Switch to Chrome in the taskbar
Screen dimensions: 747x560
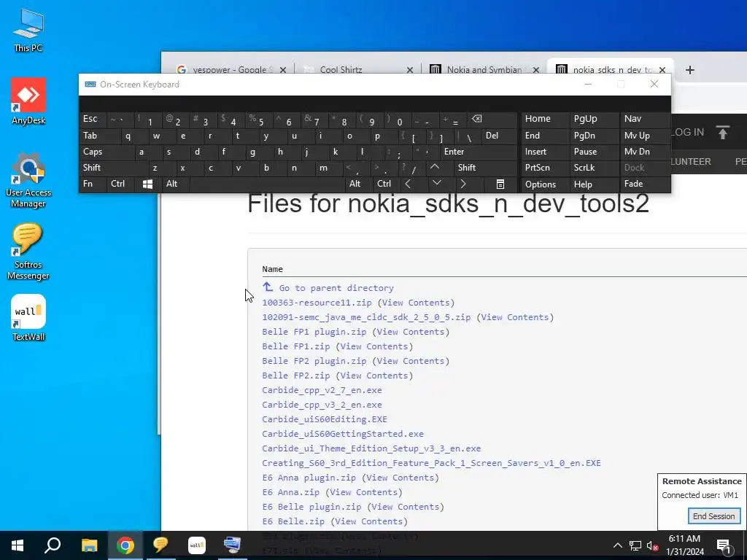point(125,545)
